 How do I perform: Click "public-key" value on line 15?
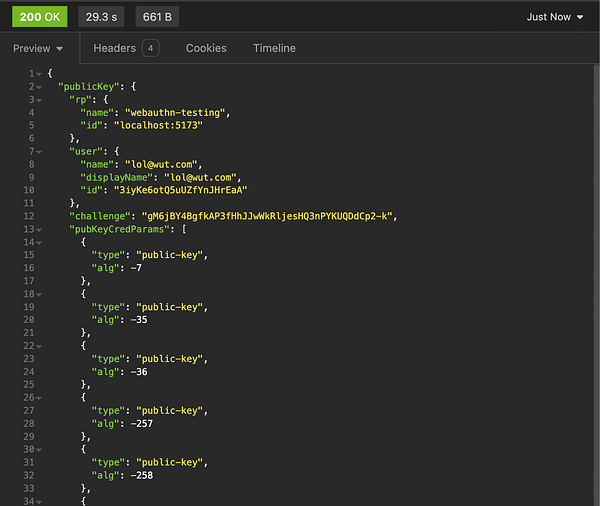pyautogui.click(x=170, y=255)
